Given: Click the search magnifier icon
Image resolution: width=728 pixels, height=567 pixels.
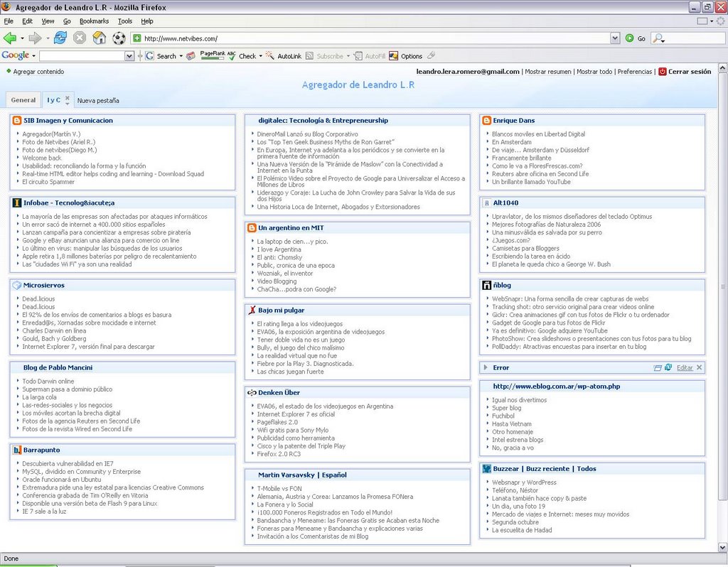Looking at the screenshot, I should 658,38.
